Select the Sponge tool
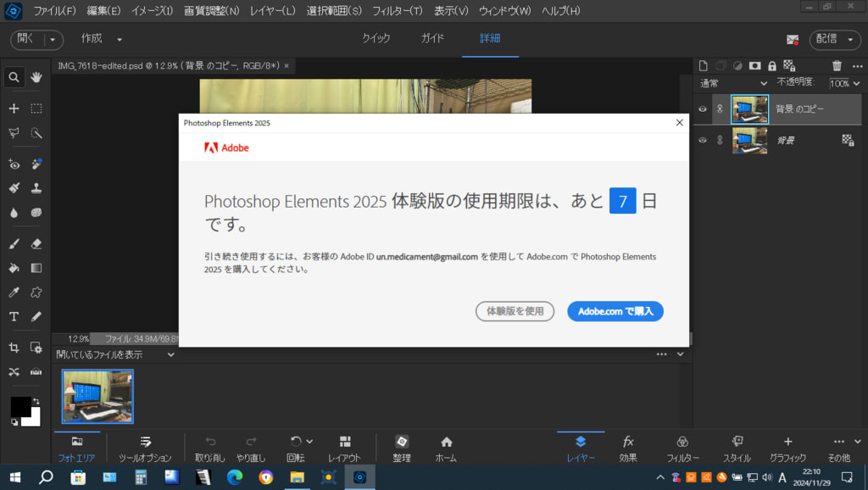The width and height of the screenshot is (868, 490). (36, 213)
